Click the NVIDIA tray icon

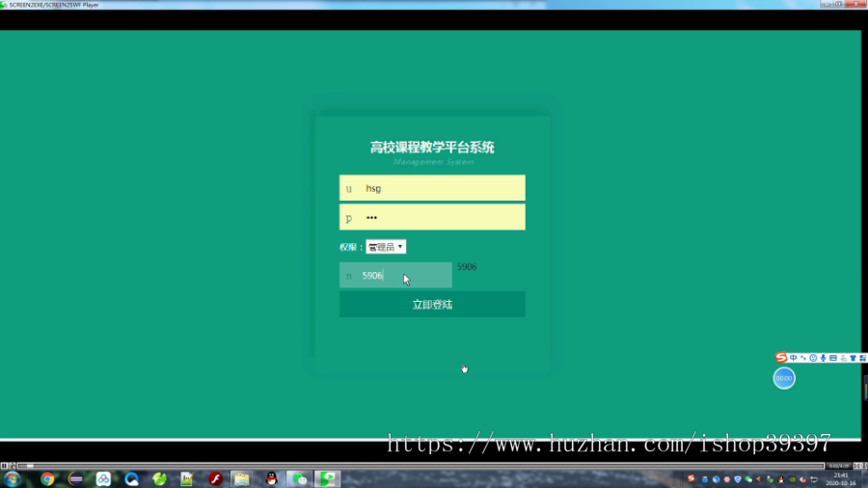(792, 479)
